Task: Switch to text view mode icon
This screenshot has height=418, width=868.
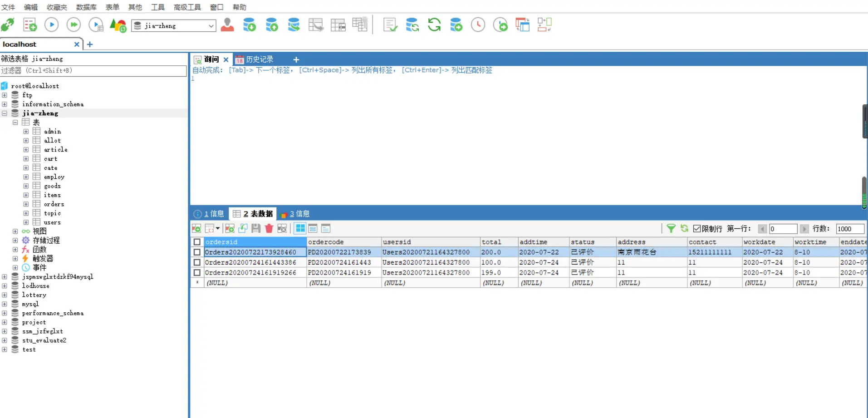Action: click(x=326, y=228)
